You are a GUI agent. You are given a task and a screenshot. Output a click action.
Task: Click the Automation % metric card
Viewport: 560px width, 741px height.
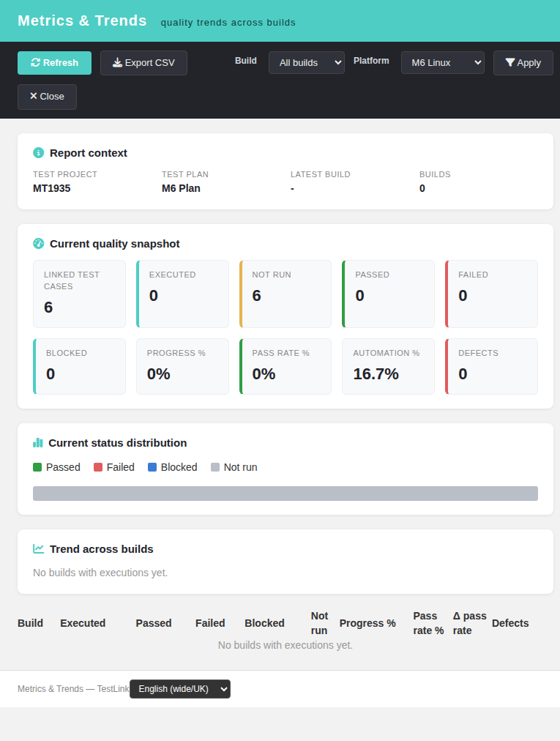388,366
